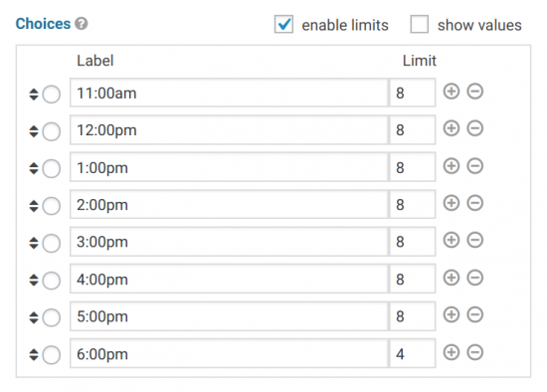Remove the 2:00pm choice with minus icon
547x392 pixels.
click(475, 203)
